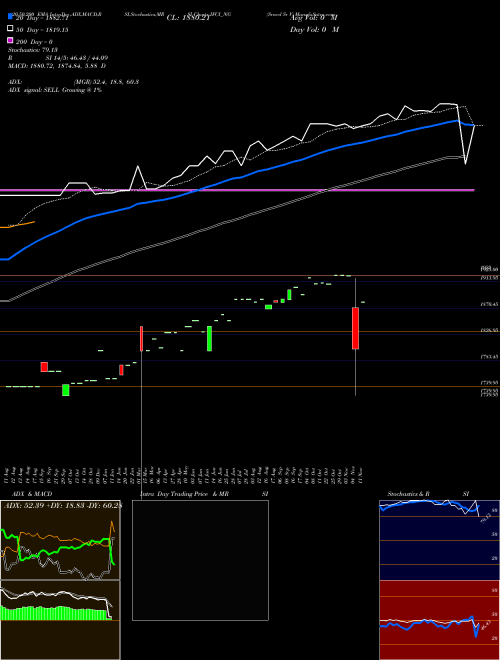Click the white 50 Day EMA legend swatch
Image resolution: width=500 pixels, height=660 pixels.
[x=10, y=29]
